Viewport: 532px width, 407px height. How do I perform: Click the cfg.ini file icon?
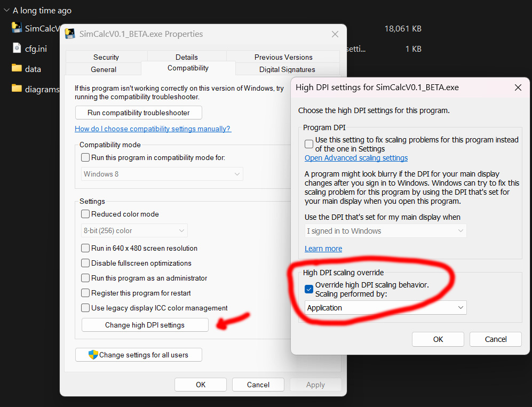[17, 48]
